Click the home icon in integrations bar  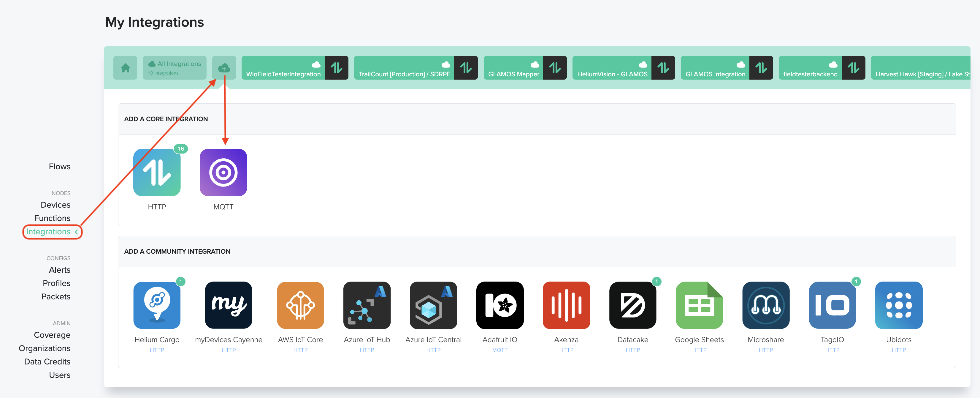[125, 68]
